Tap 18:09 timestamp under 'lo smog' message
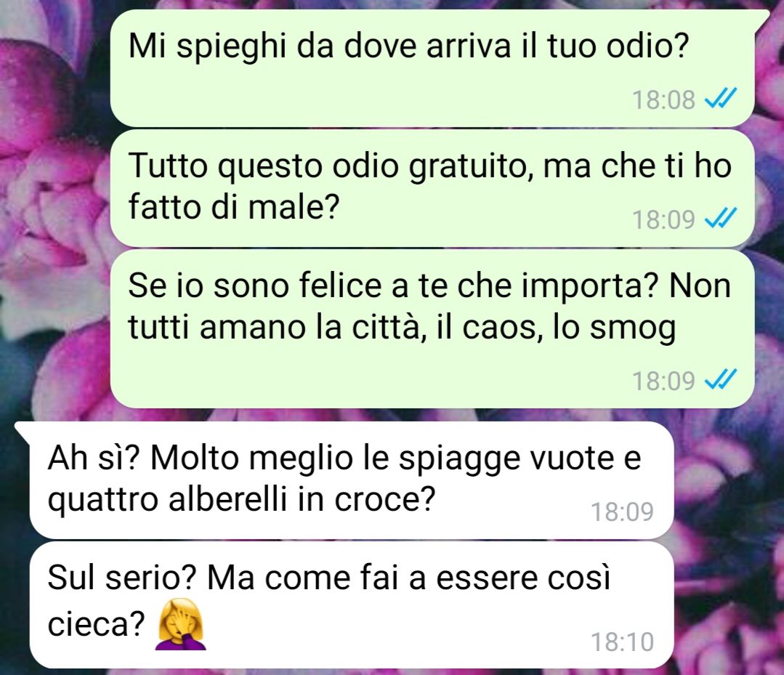Image resolution: width=784 pixels, height=675 pixels. [663, 381]
